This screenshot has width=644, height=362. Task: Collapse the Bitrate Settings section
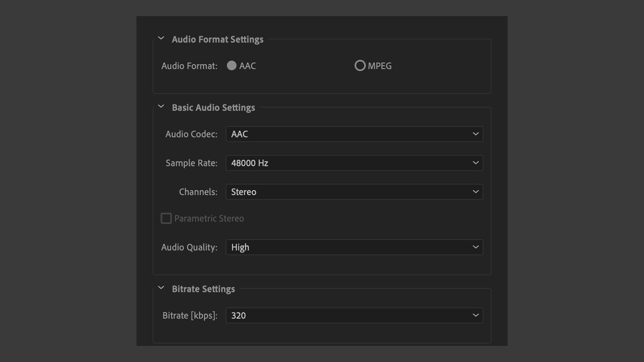point(161,288)
